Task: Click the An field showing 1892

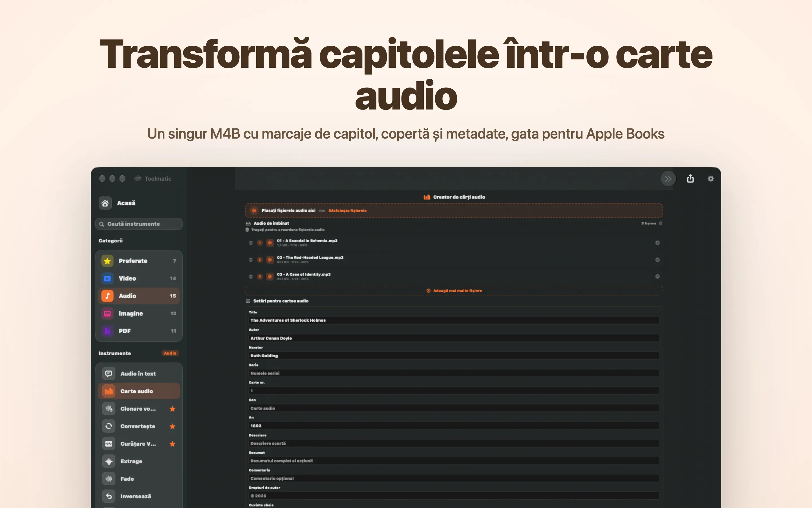Action: pos(454,426)
